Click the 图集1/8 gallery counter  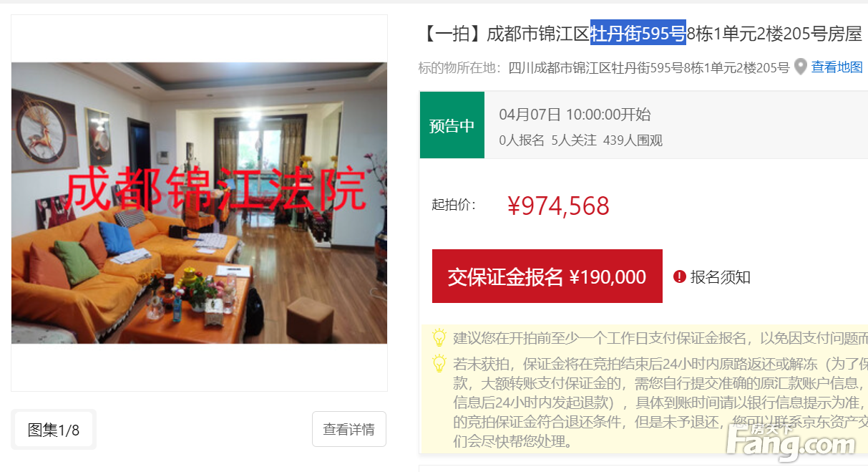pos(54,430)
